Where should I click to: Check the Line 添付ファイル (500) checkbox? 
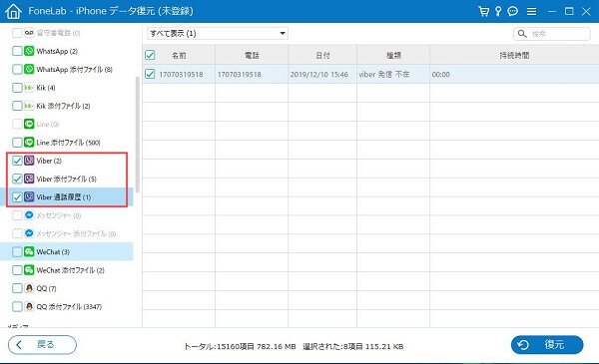(x=17, y=143)
